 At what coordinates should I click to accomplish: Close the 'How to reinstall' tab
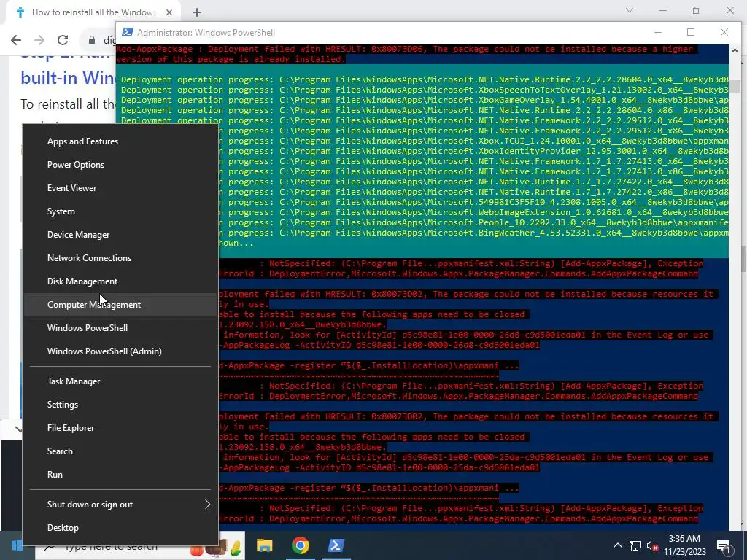coord(169,13)
